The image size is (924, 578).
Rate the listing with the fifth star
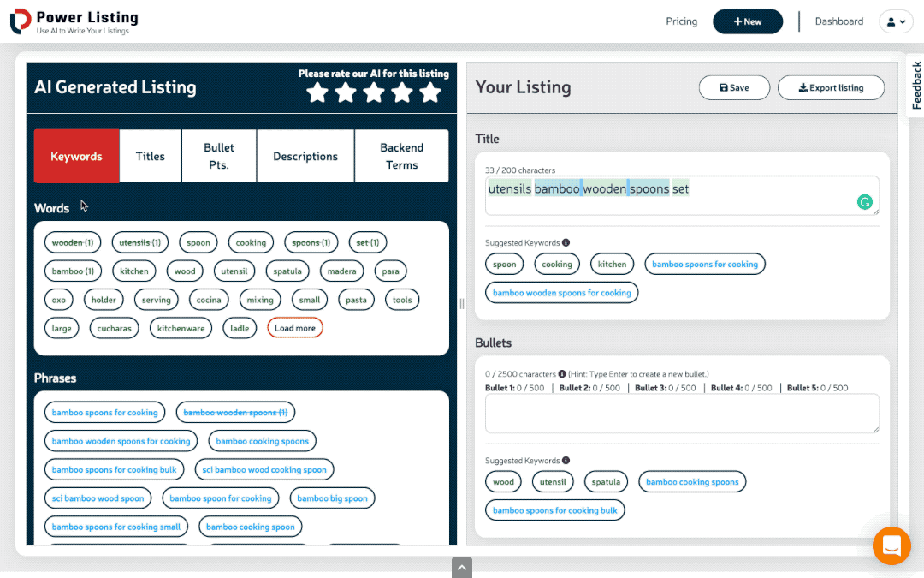[x=430, y=93]
